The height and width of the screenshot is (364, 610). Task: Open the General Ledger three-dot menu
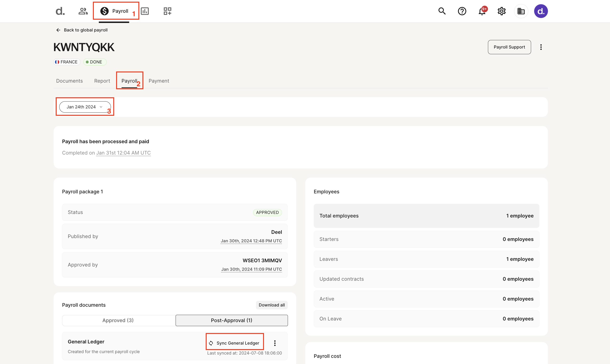(x=275, y=343)
